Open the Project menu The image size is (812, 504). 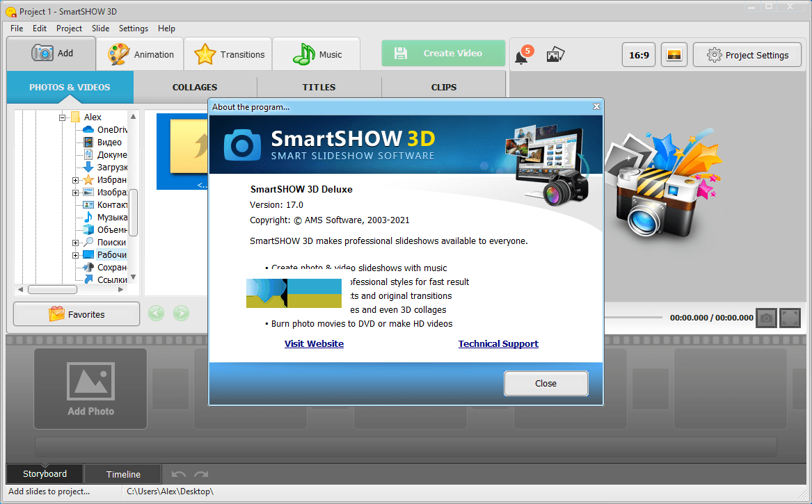tap(69, 29)
